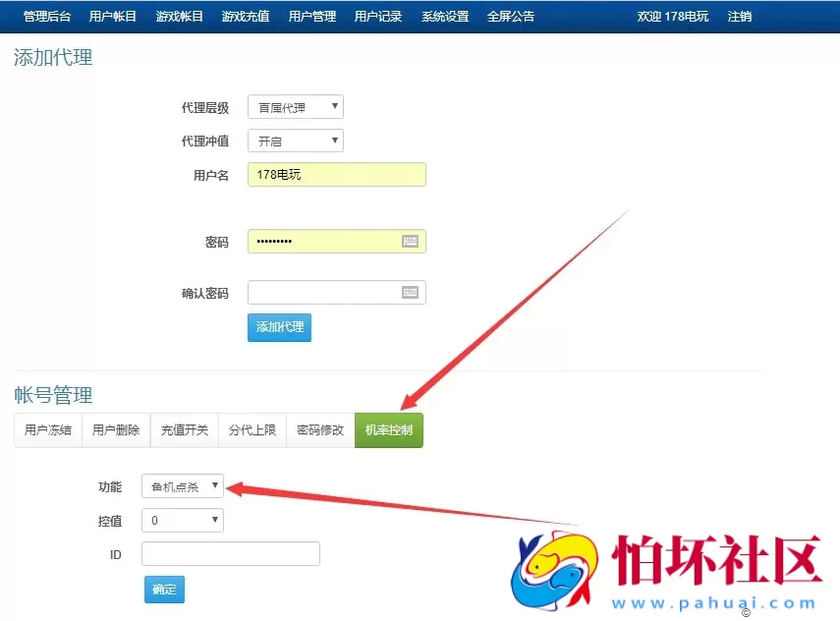This screenshot has height=621, width=840.
Task: Expand the 控值 dropdown showing 0
Action: click(182, 520)
